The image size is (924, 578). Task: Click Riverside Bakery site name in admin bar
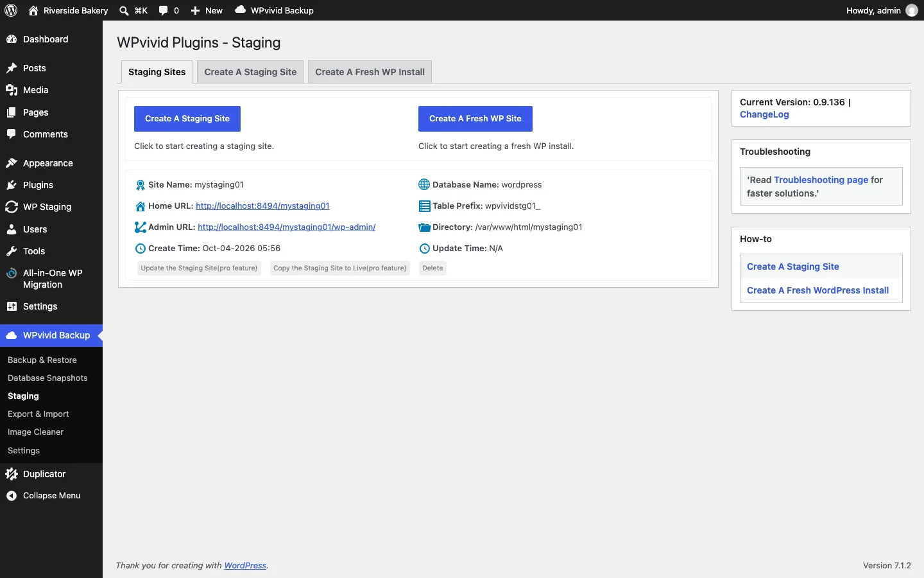(69, 10)
